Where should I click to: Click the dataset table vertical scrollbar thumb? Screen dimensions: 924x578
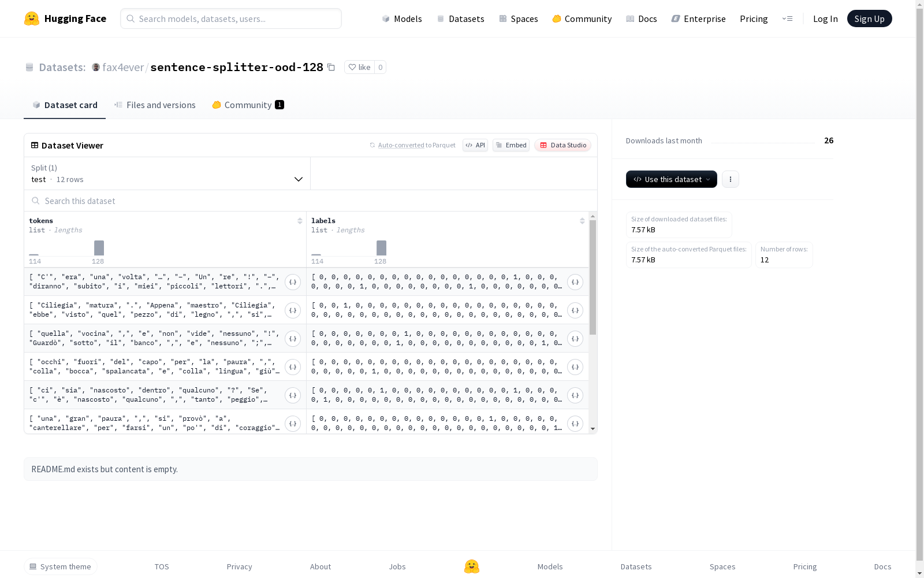[593, 277]
